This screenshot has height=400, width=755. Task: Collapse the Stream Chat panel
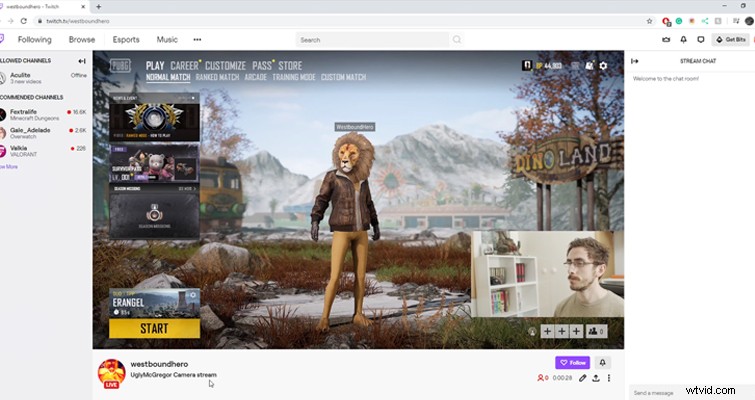pos(635,61)
